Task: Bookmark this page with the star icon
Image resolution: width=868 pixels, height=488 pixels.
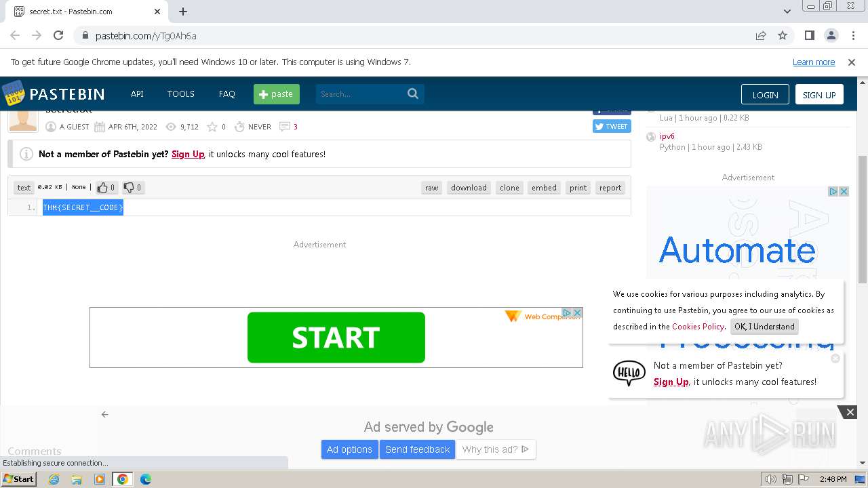Action: click(x=783, y=35)
